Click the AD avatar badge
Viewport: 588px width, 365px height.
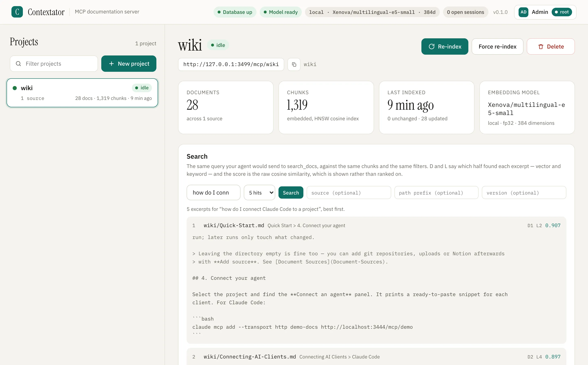[x=523, y=12]
